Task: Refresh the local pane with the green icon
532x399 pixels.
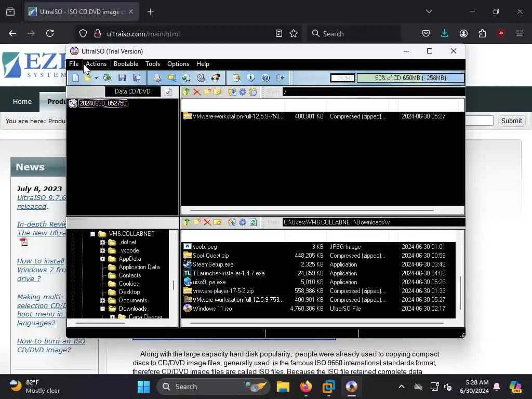Action: [x=253, y=222]
